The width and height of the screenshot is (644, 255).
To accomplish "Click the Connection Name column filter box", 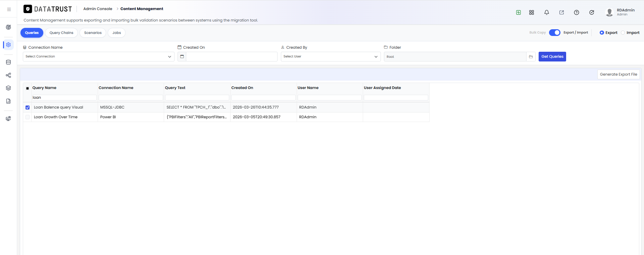I will pos(131,97).
